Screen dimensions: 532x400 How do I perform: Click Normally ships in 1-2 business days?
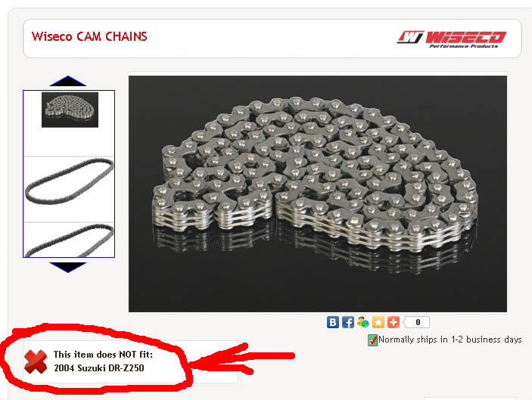(450, 340)
